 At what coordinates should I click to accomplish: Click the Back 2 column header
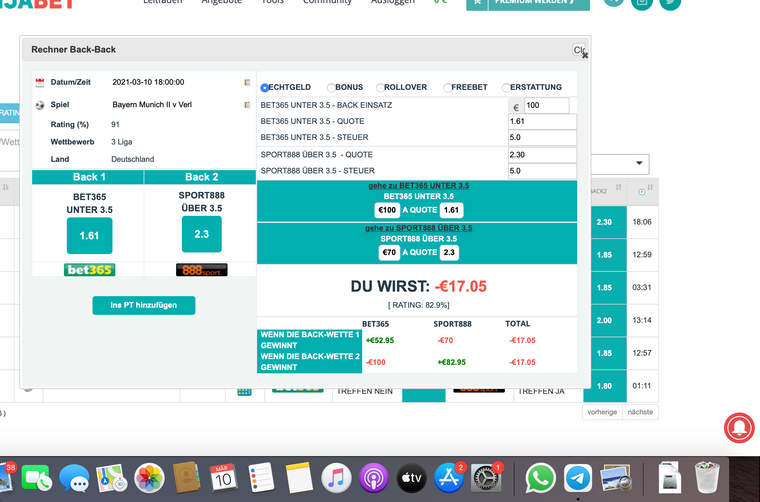tap(200, 177)
